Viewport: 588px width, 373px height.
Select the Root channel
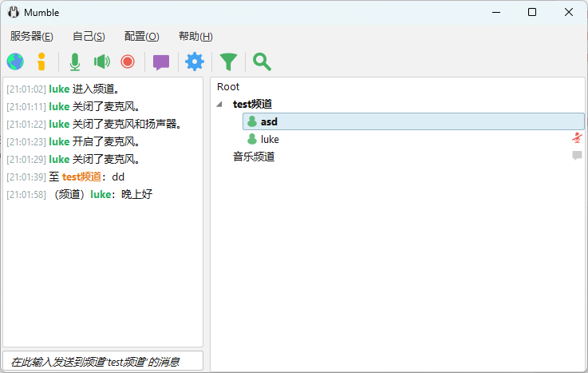(228, 87)
